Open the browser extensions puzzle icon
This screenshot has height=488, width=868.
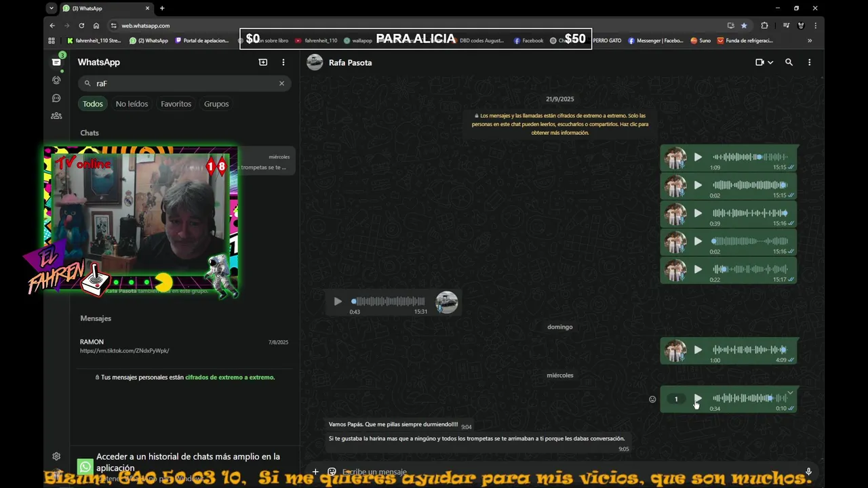coord(764,26)
